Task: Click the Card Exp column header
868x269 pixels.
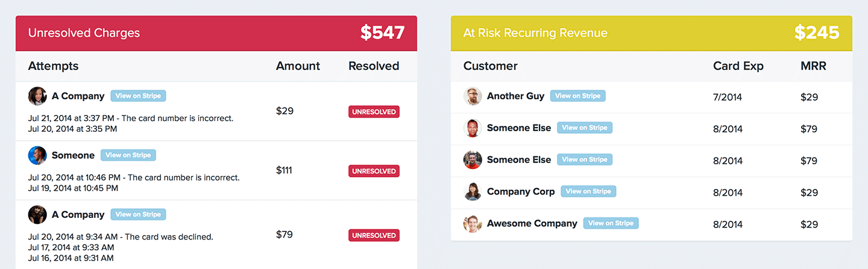Action: (738, 66)
